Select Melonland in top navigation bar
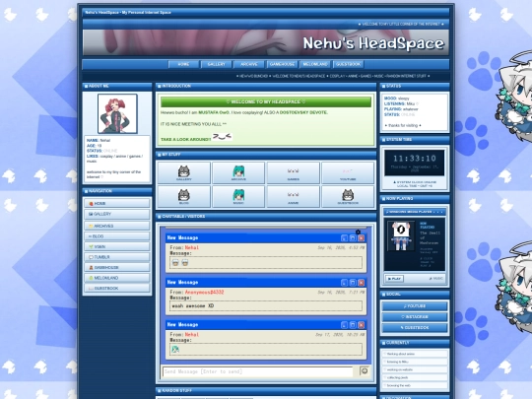Screen dimensions: 532x399 pyautogui.click(x=315, y=64)
